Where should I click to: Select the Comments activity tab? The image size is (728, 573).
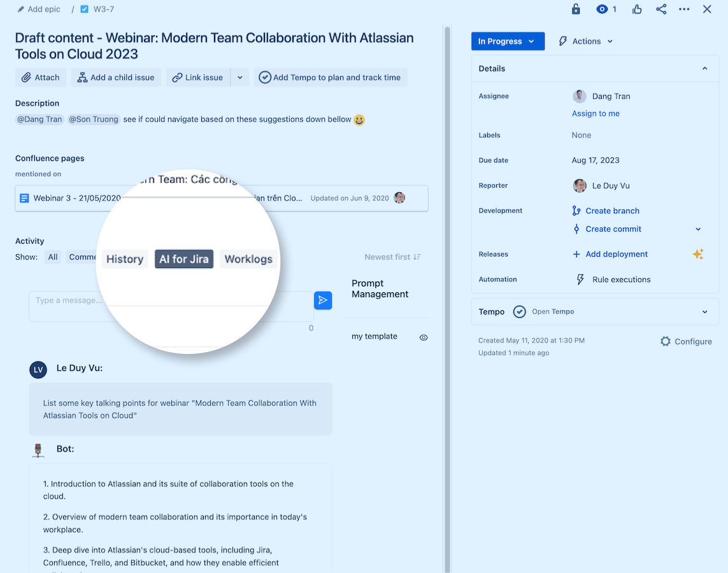point(82,257)
